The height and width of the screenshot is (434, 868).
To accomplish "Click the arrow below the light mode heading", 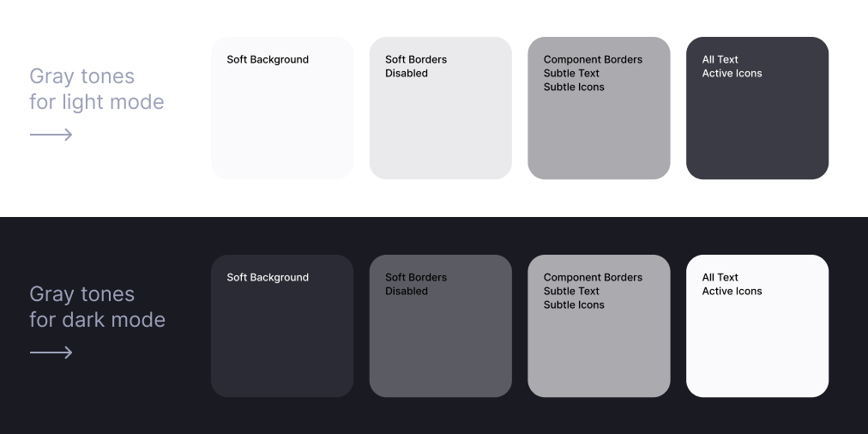I will click(x=51, y=135).
